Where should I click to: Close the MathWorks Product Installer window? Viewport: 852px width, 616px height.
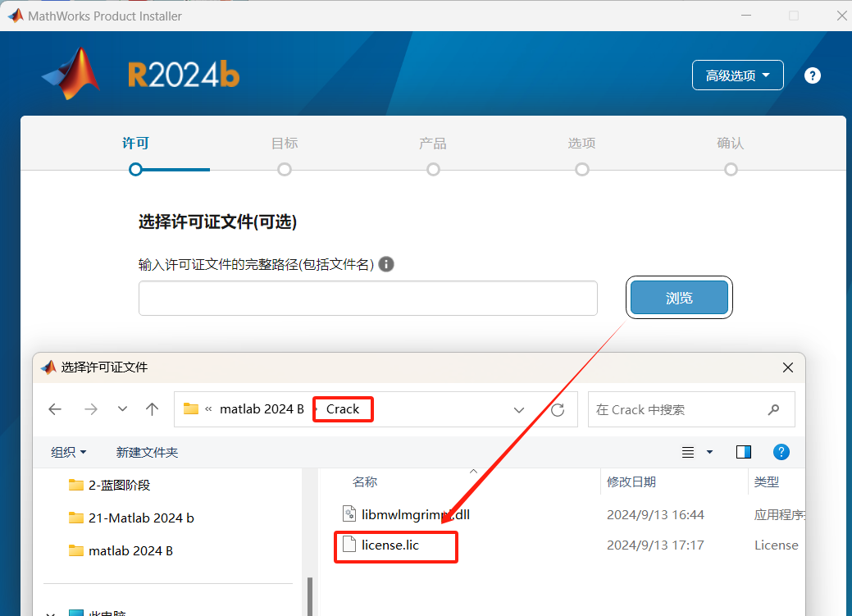click(841, 16)
